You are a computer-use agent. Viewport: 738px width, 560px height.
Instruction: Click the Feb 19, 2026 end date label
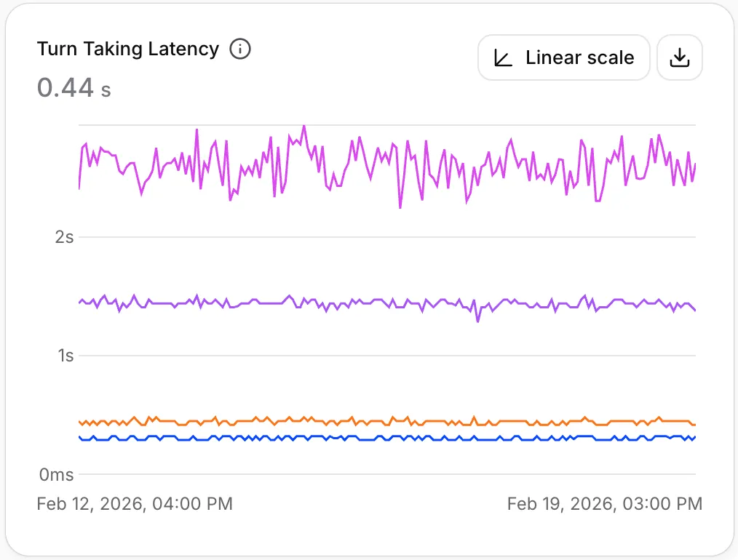click(605, 503)
